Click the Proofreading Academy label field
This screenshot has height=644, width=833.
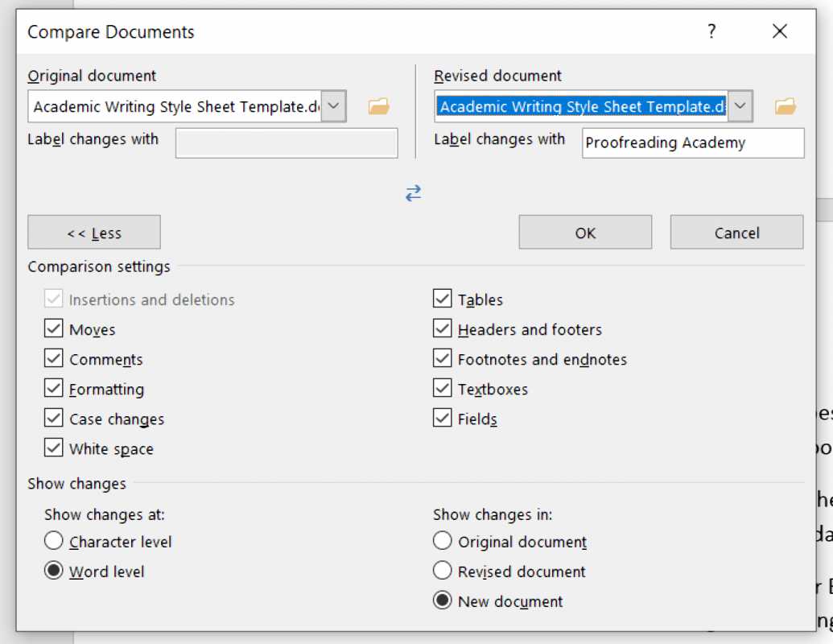click(x=693, y=143)
